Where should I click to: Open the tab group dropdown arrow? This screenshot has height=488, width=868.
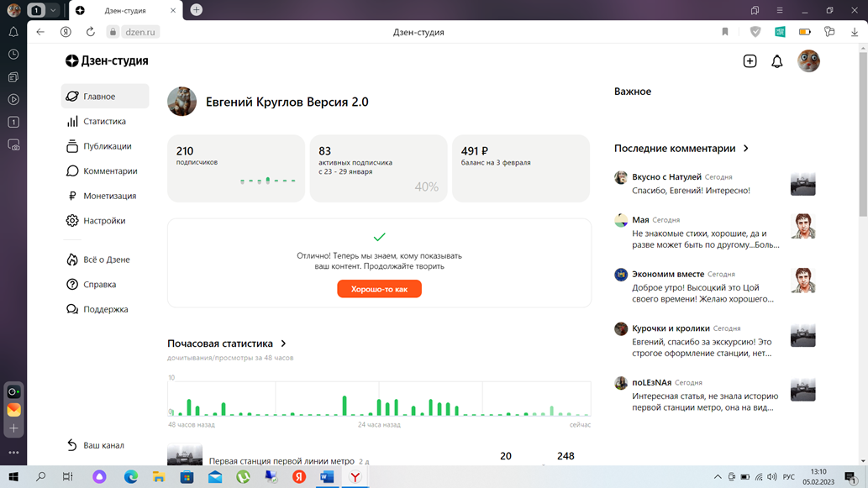pyautogui.click(x=53, y=10)
